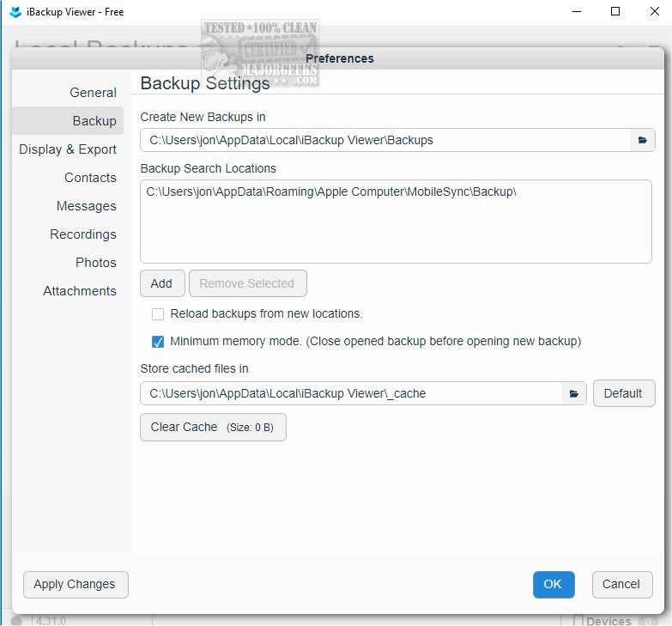The height and width of the screenshot is (626, 672).
Task: Open Contacts preferences section
Action: click(90, 178)
